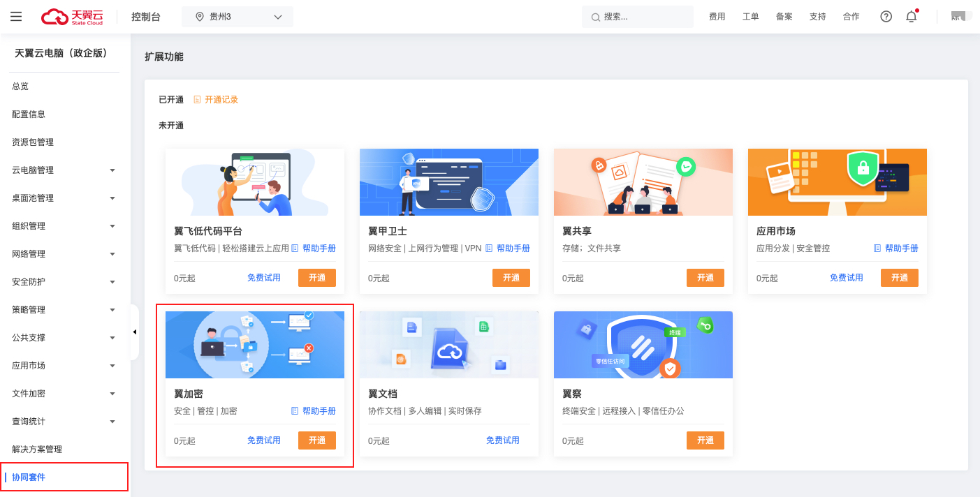Open the 工单 menu item
The height and width of the screenshot is (497, 980).
point(750,15)
